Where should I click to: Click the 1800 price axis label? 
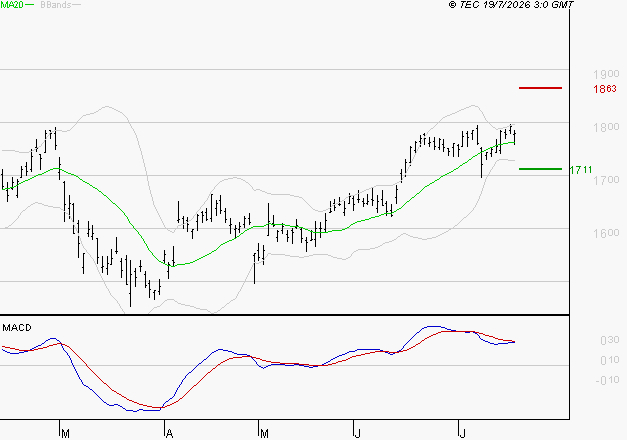click(x=606, y=128)
